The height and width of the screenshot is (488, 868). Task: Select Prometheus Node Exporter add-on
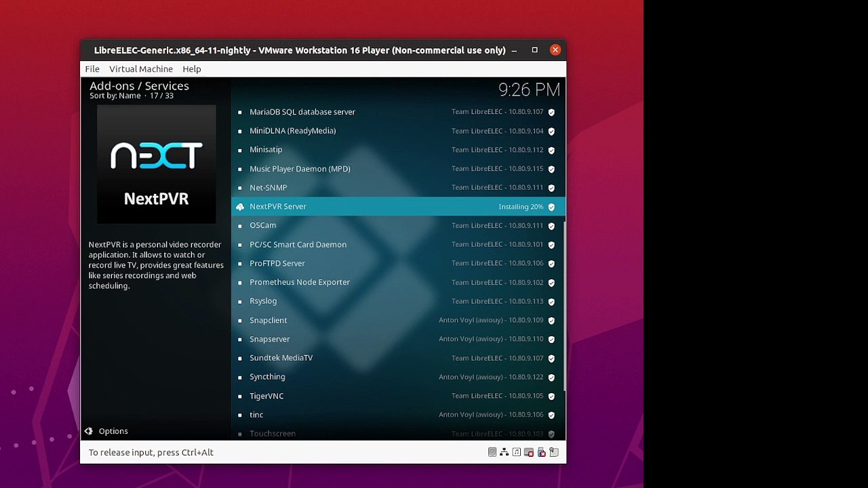(398, 283)
